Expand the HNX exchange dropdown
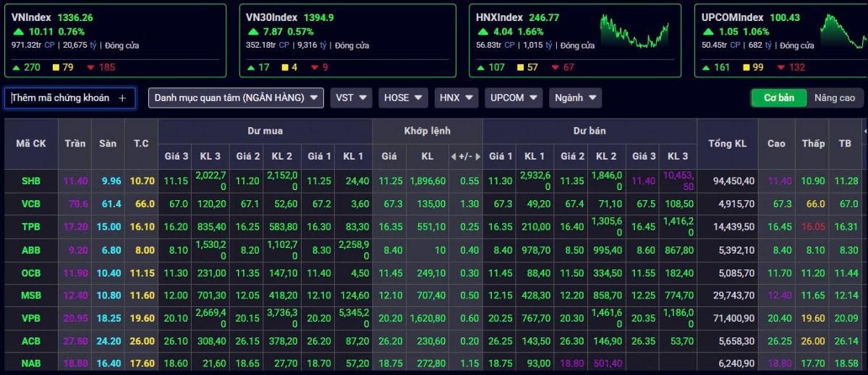The height and width of the screenshot is (375, 868). (456, 98)
